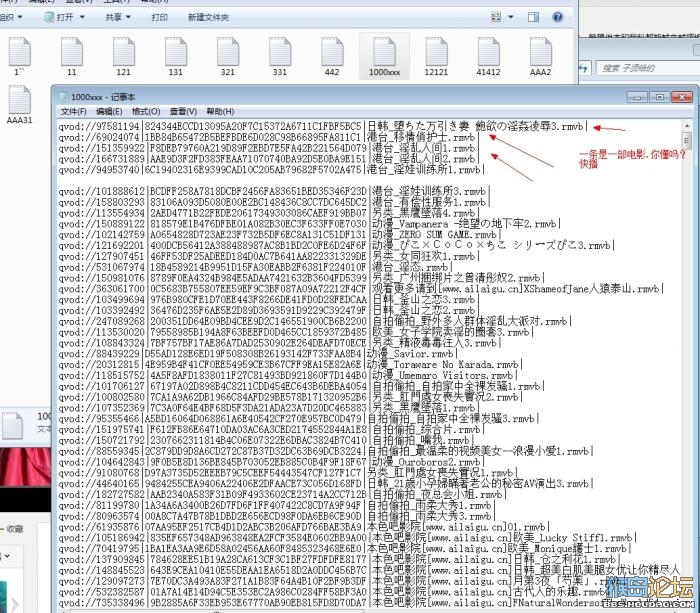Open the 编辑(E) menu in Notepad

109,111
